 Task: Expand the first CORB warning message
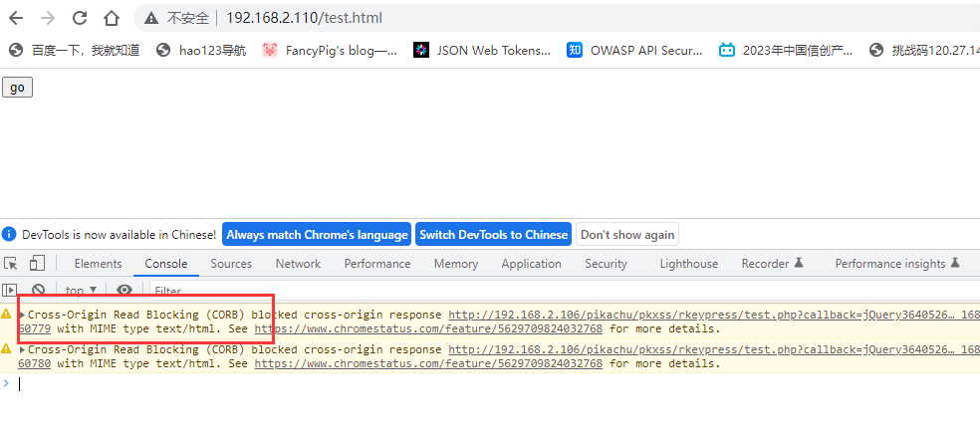coord(23,315)
